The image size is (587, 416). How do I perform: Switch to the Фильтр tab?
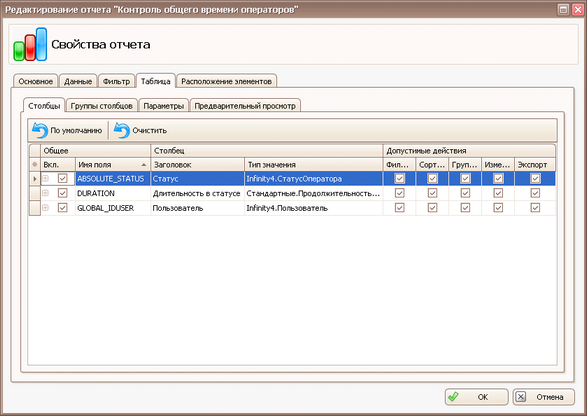pos(116,81)
